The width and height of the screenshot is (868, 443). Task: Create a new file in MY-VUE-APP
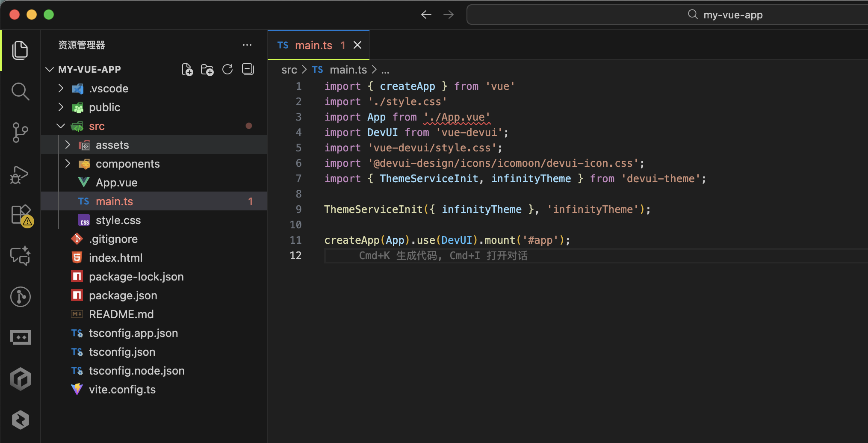coord(187,69)
